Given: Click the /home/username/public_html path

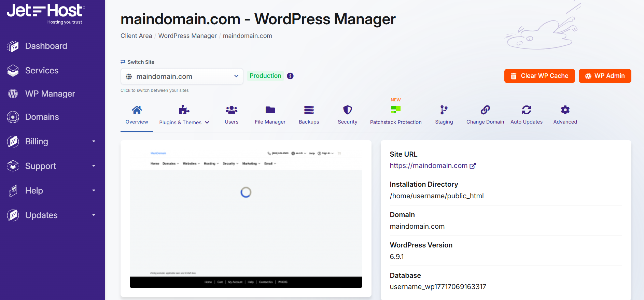Looking at the screenshot, I should pyautogui.click(x=437, y=196).
